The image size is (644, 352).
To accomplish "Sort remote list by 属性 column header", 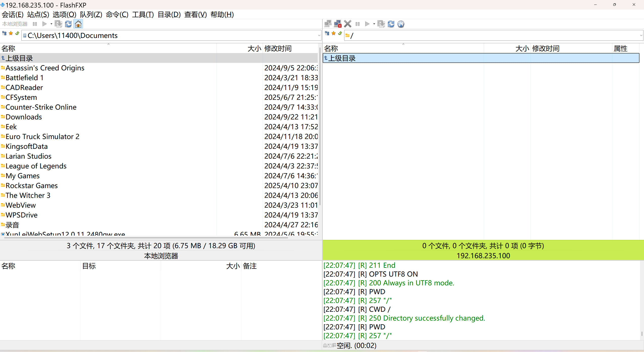I will pos(620,48).
